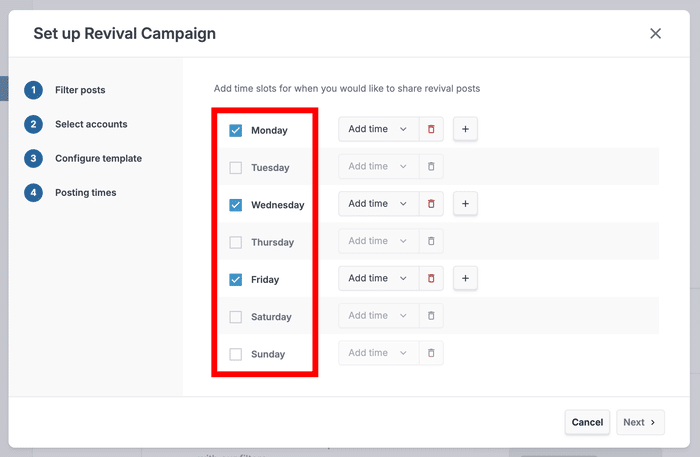Image resolution: width=700 pixels, height=457 pixels.
Task: Disable the Wednesday posting day
Action: (x=236, y=205)
